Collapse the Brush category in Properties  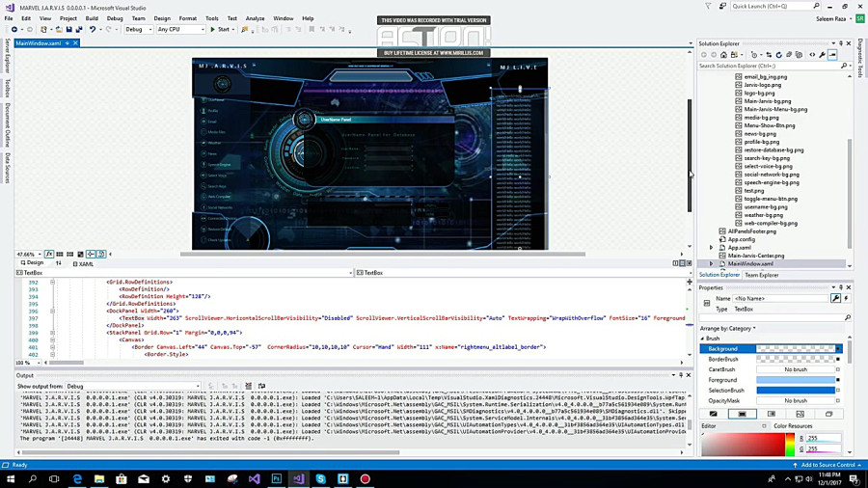click(x=702, y=339)
